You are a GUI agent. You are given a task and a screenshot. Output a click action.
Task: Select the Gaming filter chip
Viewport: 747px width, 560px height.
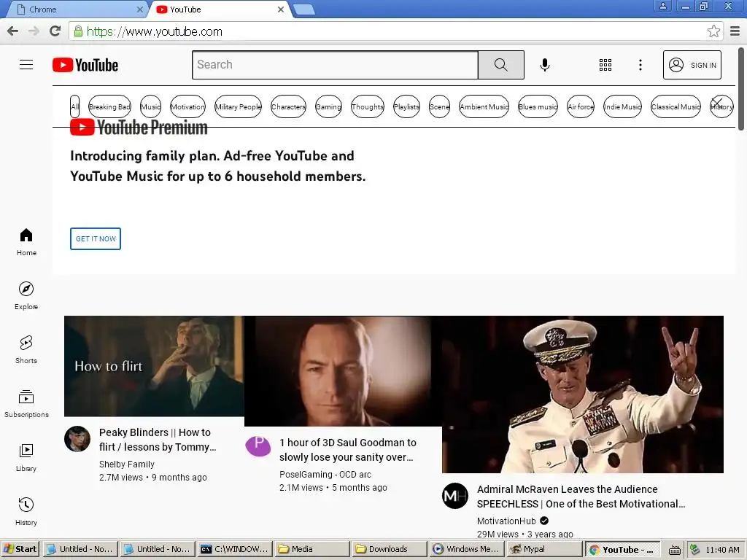pos(329,106)
